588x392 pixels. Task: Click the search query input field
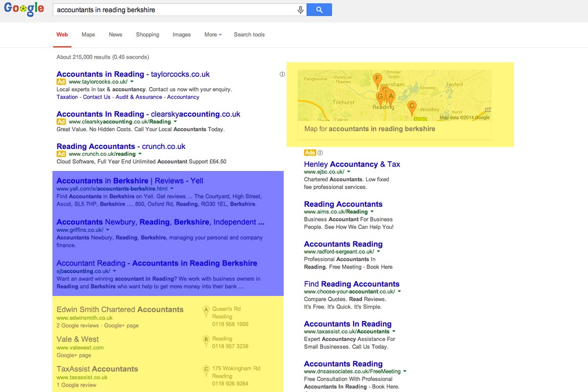174,10
